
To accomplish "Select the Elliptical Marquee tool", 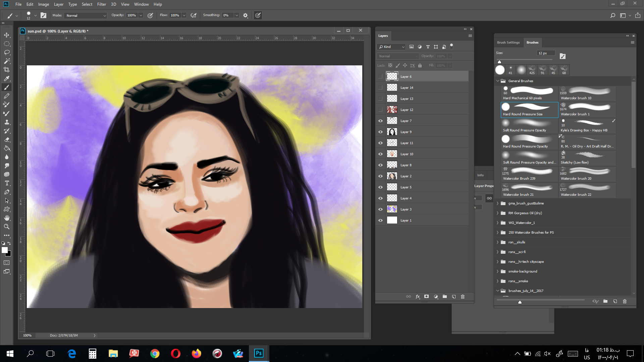I will pos(7,44).
